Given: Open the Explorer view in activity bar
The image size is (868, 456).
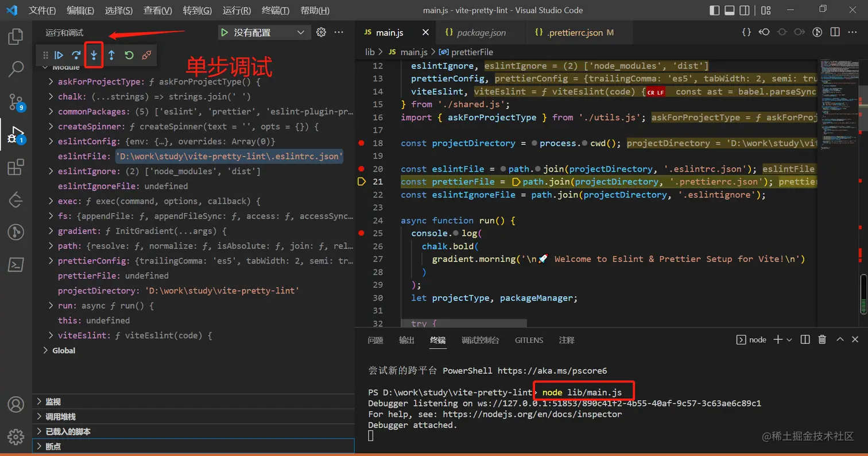Looking at the screenshot, I should tap(15, 37).
